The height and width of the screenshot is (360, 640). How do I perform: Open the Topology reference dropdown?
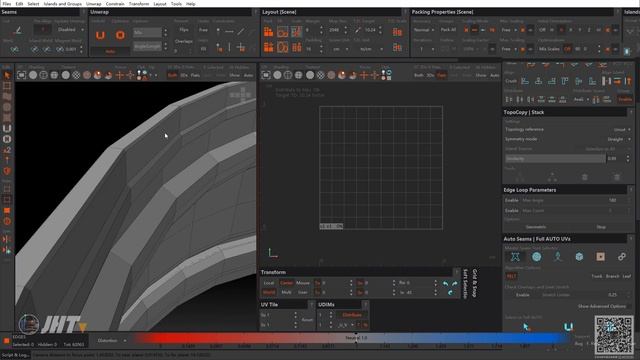pos(622,129)
